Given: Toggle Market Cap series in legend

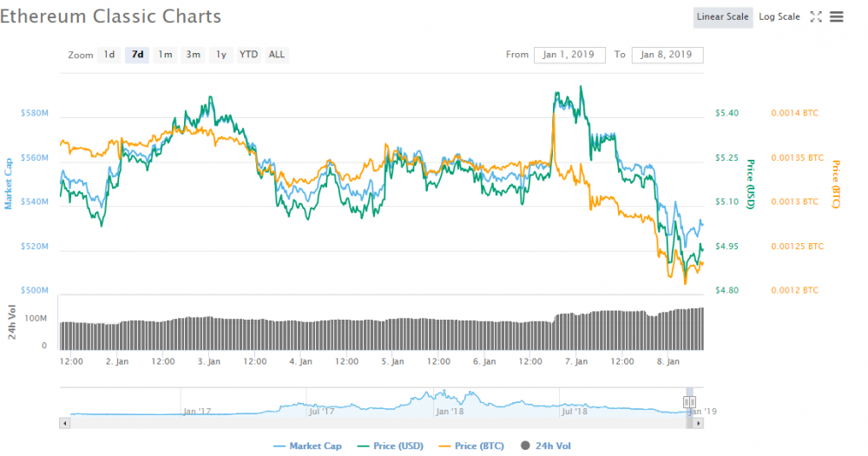Looking at the screenshot, I should [308, 446].
